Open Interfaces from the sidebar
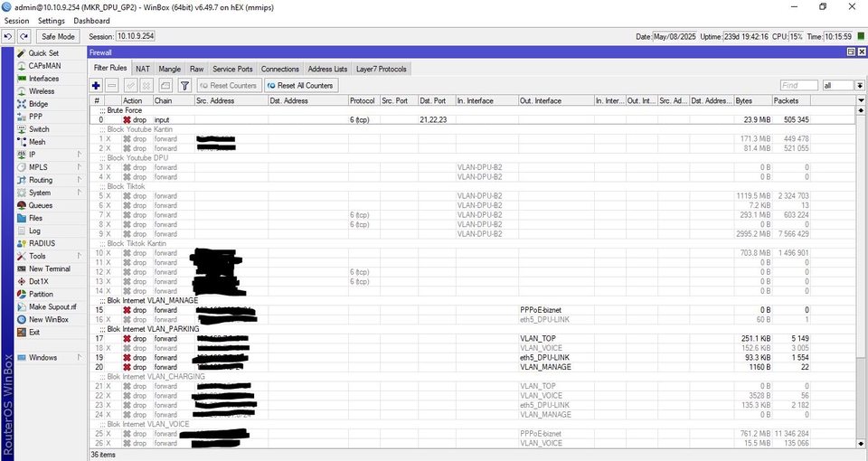The image size is (868, 461). click(43, 79)
